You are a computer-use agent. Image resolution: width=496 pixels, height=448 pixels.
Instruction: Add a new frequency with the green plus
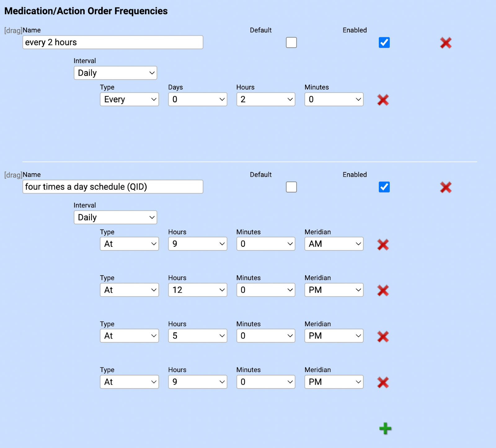point(385,428)
